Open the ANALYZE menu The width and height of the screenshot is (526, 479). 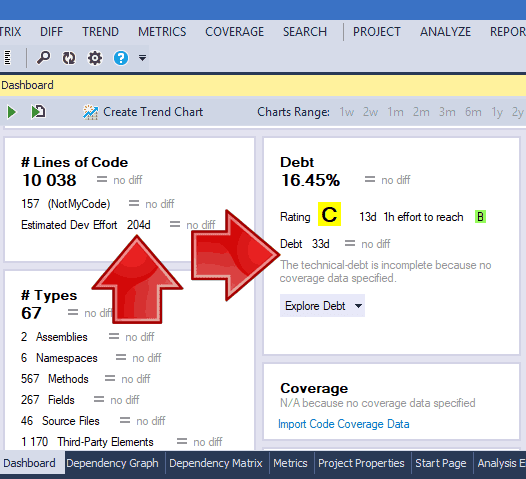pos(445,32)
